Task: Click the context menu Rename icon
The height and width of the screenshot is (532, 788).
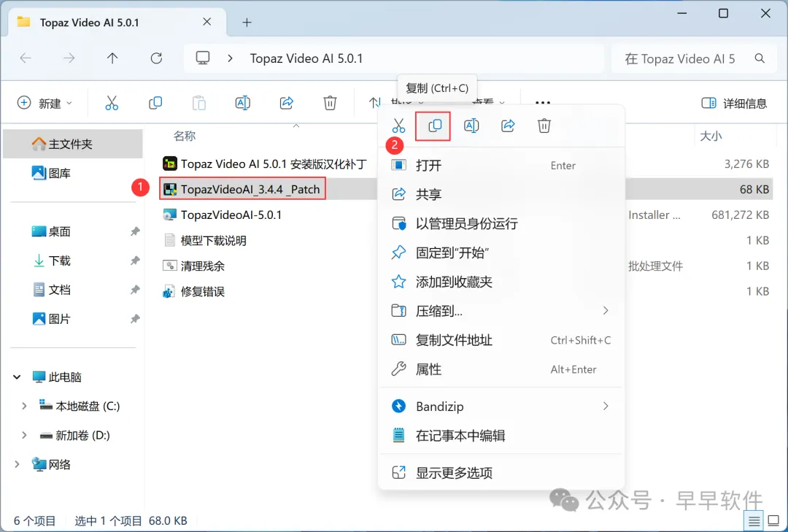Action: click(x=471, y=126)
